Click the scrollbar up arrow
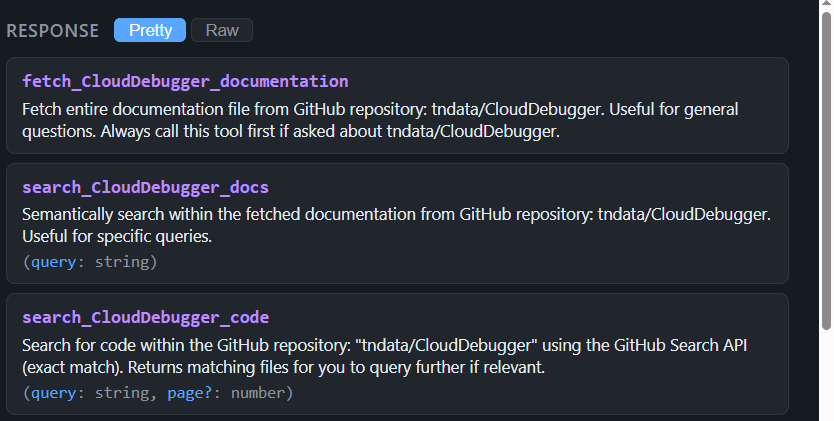The height and width of the screenshot is (421, 834). 826,7
